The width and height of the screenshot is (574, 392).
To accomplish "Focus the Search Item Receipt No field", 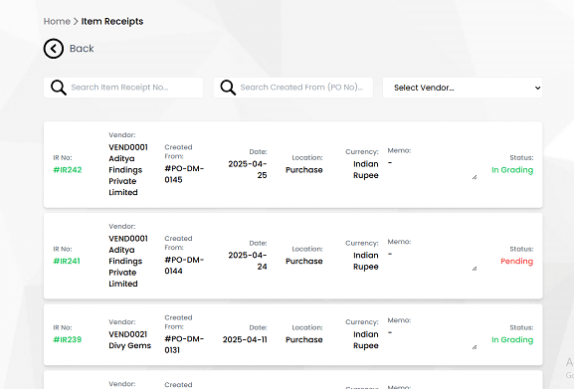I will (x=123, y=88).
